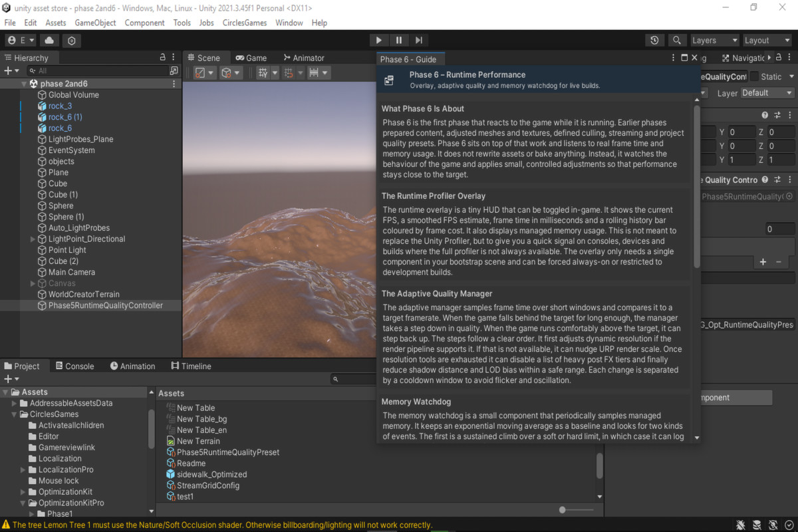798x532 pixels.
Task: Open search-by-type icon in Hierarchy search bar
Action: pyautogui.click(x=174, y=70)
